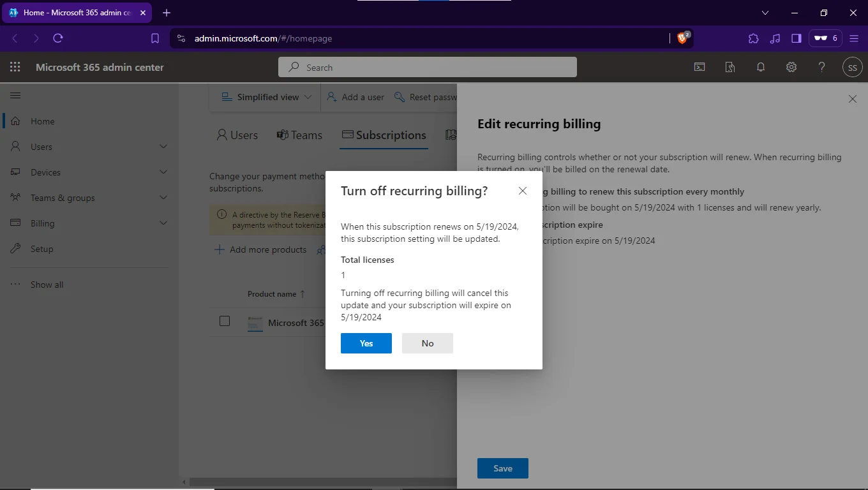868x490 pixels.
Task: Select the Microsoft 365 product row checkbox
Action: pos(225,321)
